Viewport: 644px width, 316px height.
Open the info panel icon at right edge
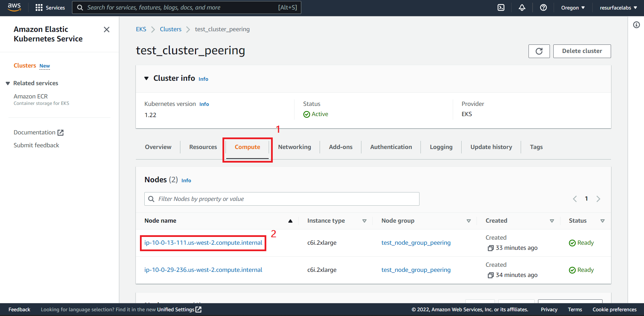[637, 25]
